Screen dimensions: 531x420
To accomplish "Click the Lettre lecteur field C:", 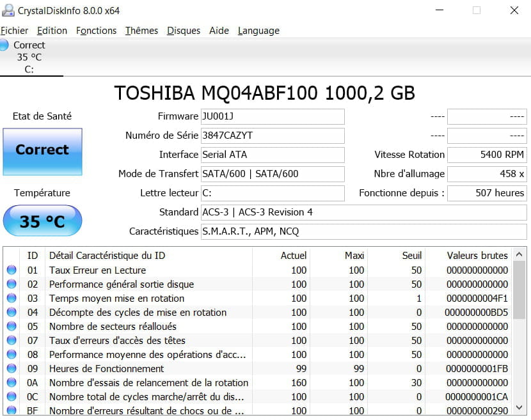I will coord(273,193).
